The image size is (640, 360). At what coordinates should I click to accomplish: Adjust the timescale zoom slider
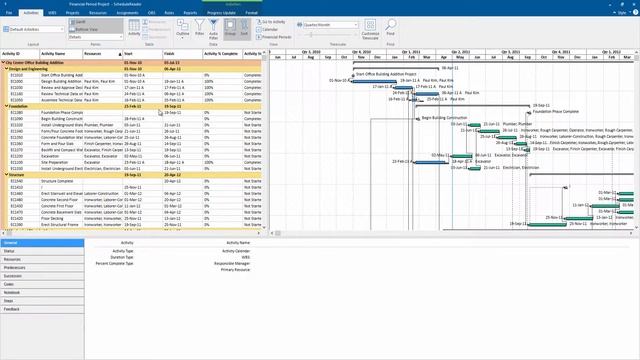point(311,35)
